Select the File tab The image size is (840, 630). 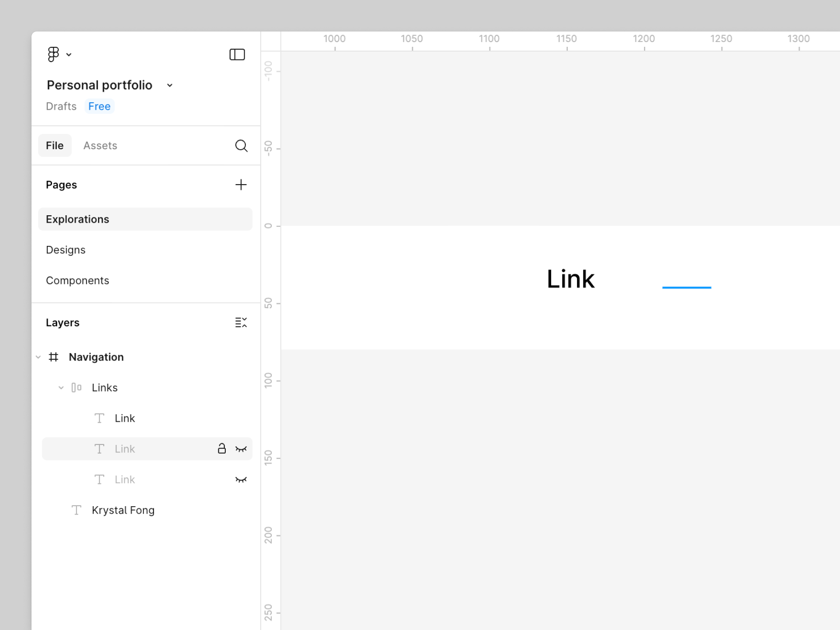click(x=55, y=146)
